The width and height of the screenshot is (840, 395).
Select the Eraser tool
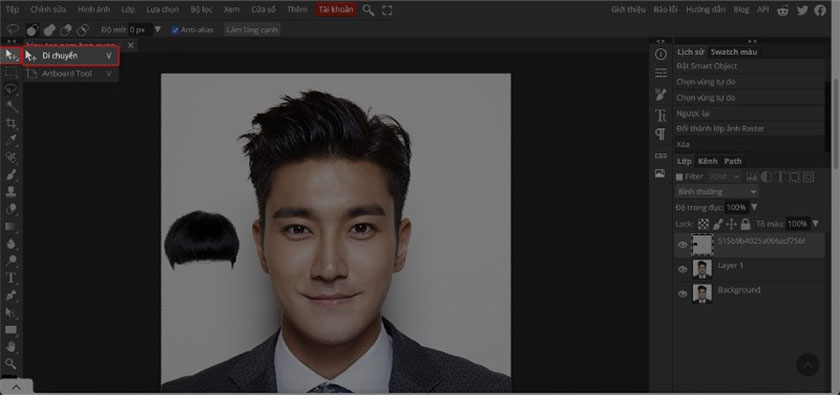[11, 209]
